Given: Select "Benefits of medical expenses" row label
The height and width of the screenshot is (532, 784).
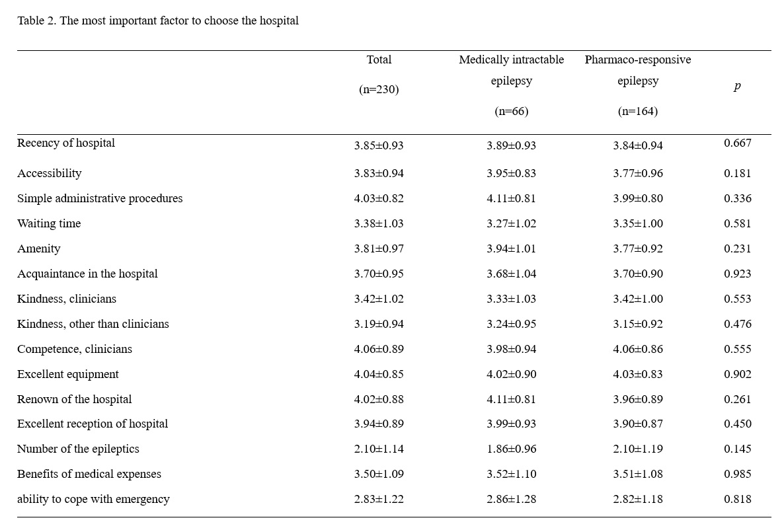Looking at the screenshot, I should (x=89, y=474).
